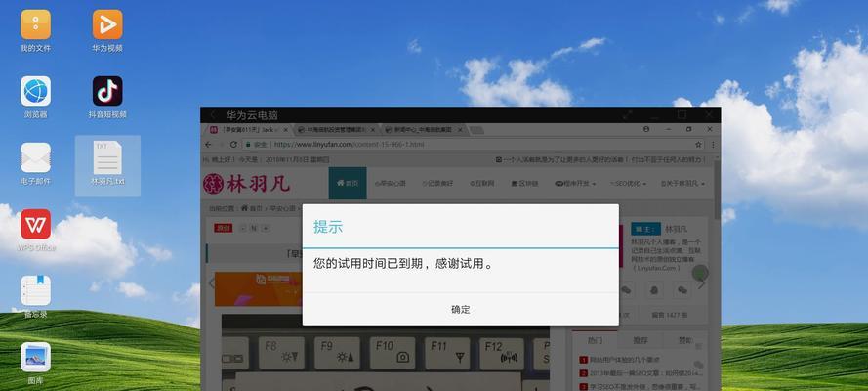Image resolution: width=868 pixels, height=391 pixels.
Task: Expand the 程序开发 dropdown menu
Action: coord(575,183)
